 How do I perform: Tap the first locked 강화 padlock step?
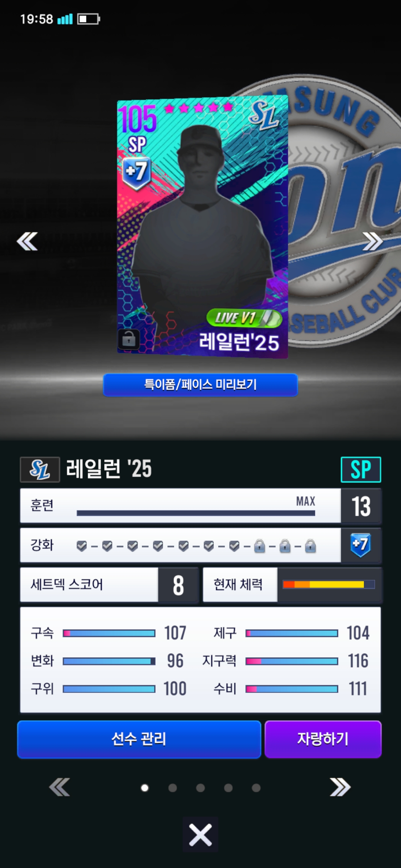point(260,546)
